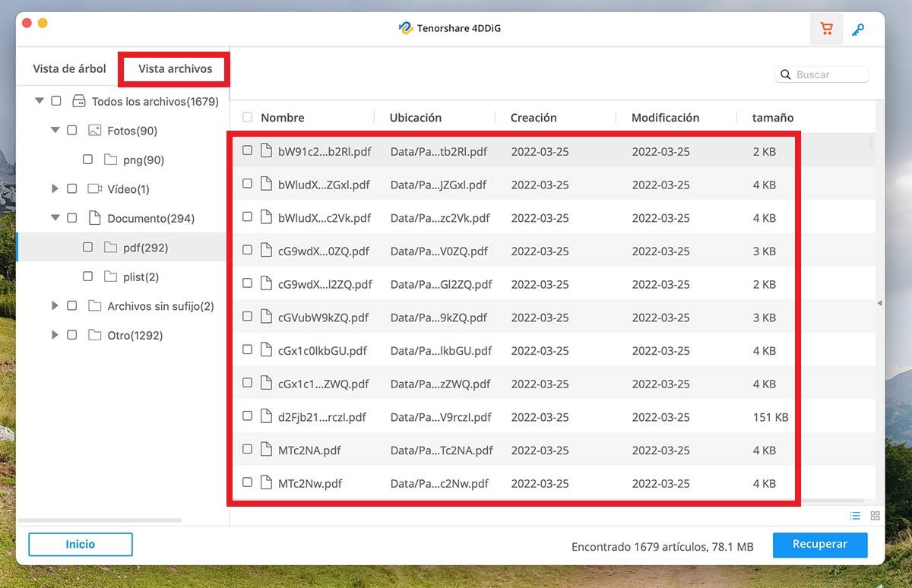Image resolution: width=912 pixels, height=588 pixels.
Task: Expand the Otro(1292) folder
Action: point(55,335)
